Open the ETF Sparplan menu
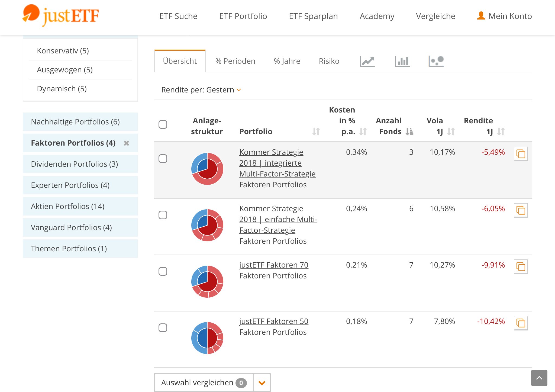Viewport: 555px width, 392px height. point(313,16)
